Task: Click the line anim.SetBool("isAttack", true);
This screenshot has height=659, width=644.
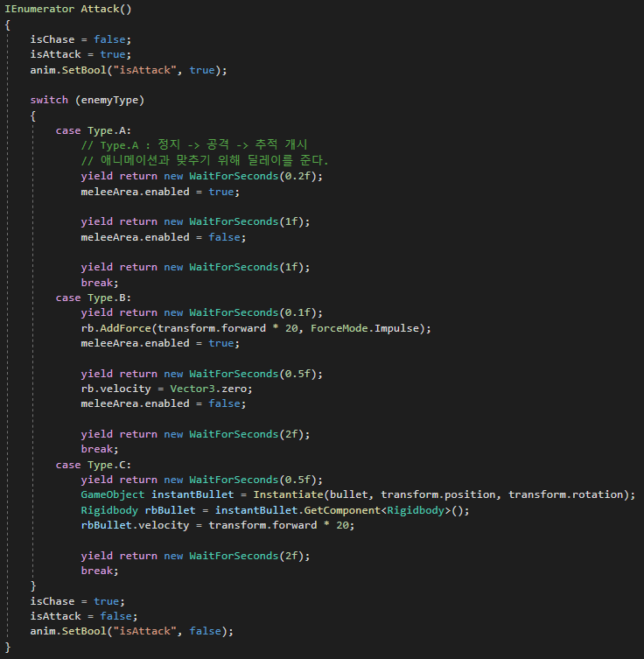Action: pos(129,70)
